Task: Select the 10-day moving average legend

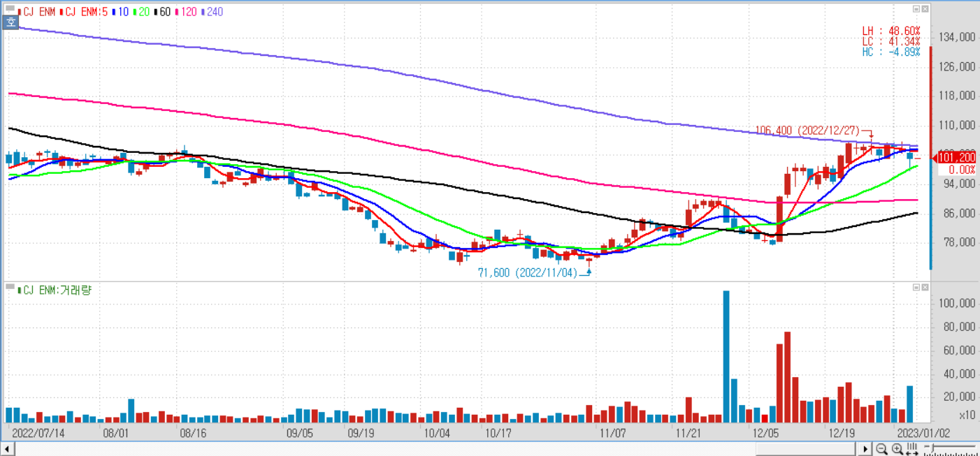Action: point(120,12)
